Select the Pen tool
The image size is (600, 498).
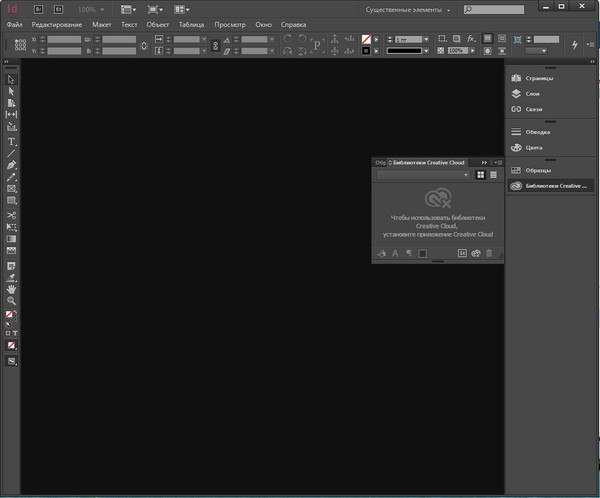tap(12, 164)
